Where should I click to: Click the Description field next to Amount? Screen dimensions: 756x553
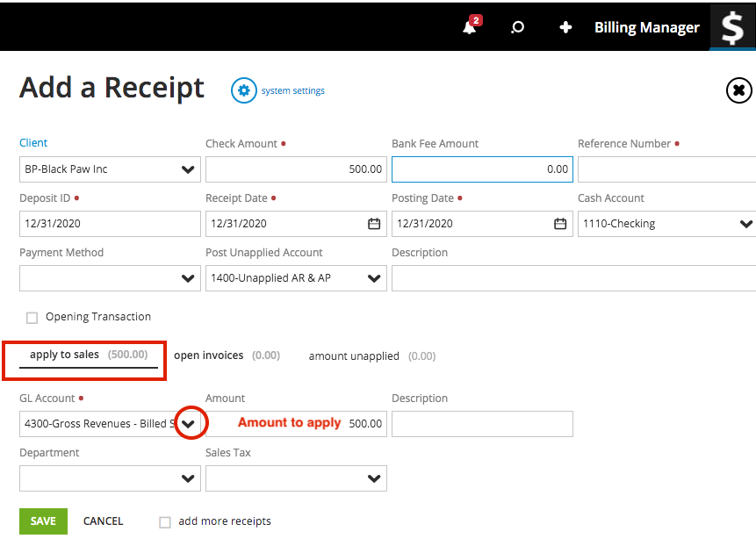click(482, 424)
